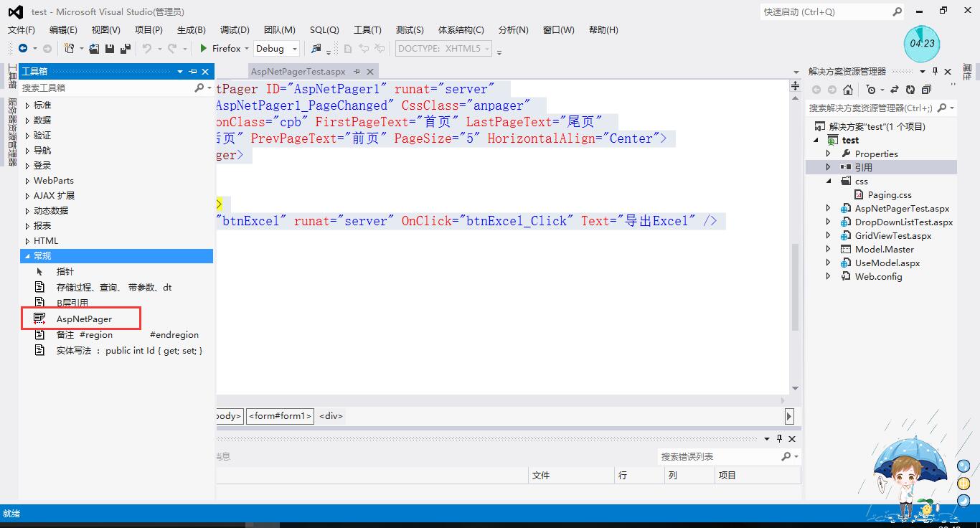
Task: Click the 搜索错误列表 search field
Action: click(x=719, y=456)
